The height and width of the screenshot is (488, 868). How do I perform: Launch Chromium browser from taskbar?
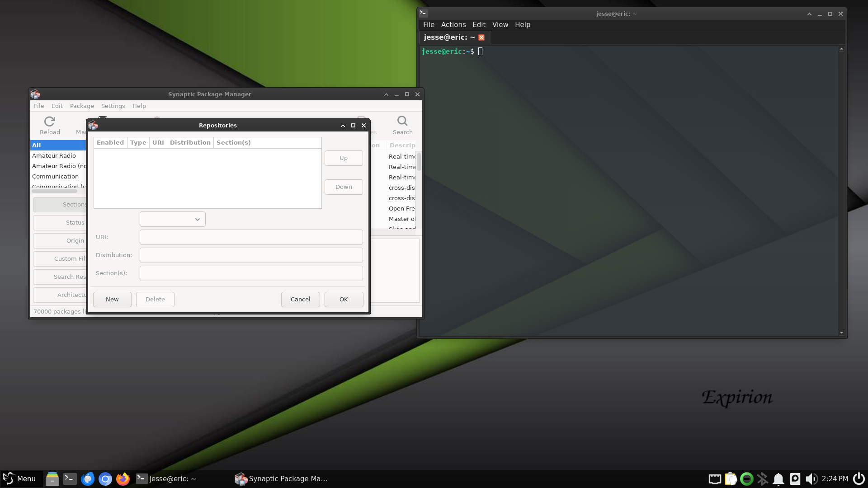tap(105, 479)
